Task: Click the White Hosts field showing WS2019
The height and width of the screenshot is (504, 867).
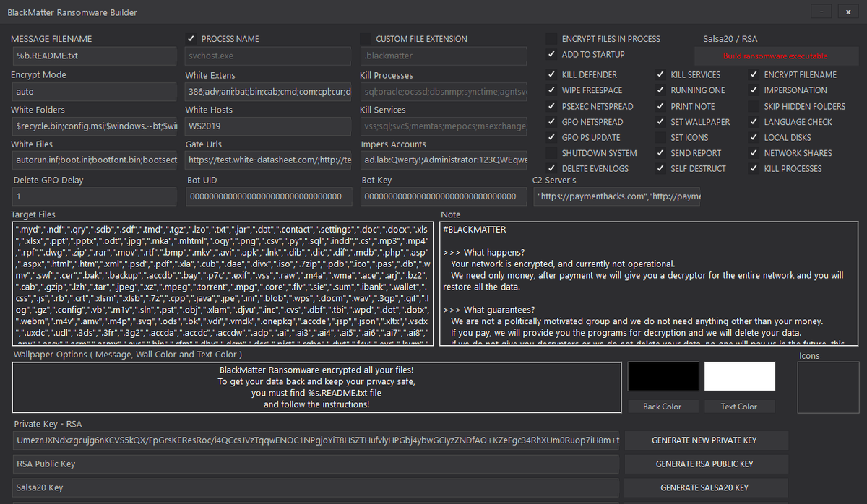Action: 268,126
